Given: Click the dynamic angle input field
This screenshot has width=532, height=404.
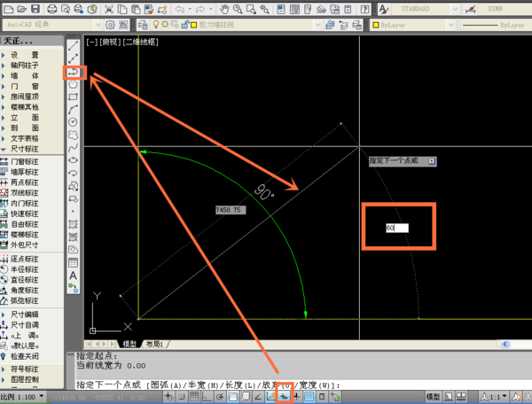Looking at the screenshot, I should coord(397,228).
